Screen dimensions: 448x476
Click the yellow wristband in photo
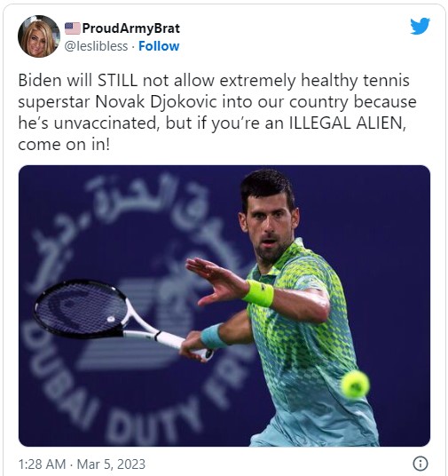coord(259,293)
